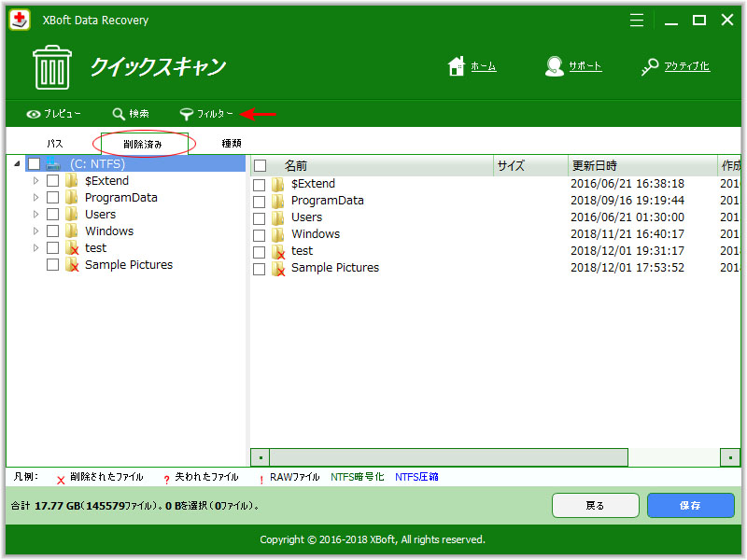
Task: Expand the ProgramData tree node
Action: point(35,197)
